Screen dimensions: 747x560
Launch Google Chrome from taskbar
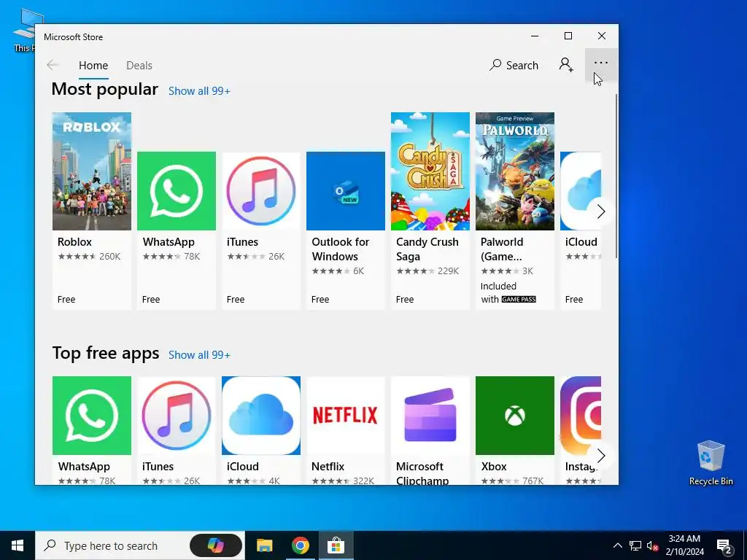pyautogui.click(x=300, y=545)
